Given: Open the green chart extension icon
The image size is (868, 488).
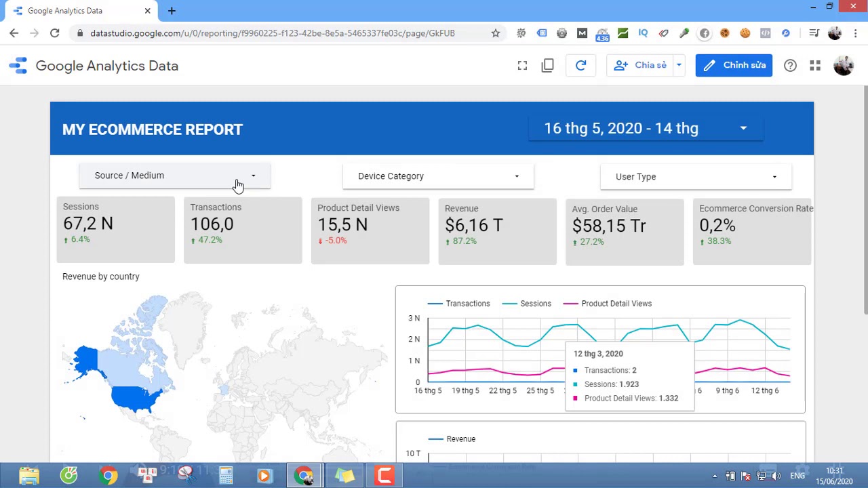Looking at the screenshot, I should tap(623, 33).
